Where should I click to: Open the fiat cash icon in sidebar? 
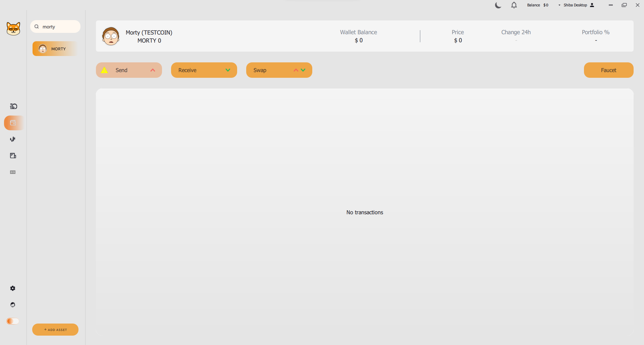point(13,172)
